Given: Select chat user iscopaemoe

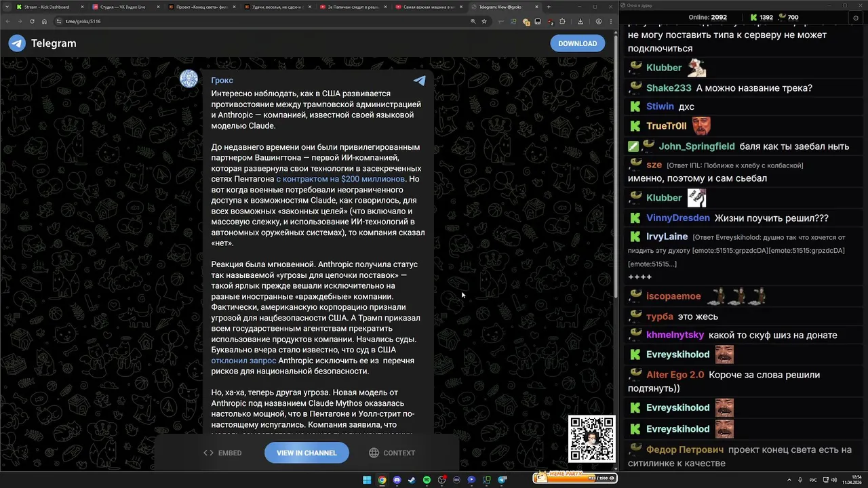Looking at the screenshot, I should (x=673, y=296).
